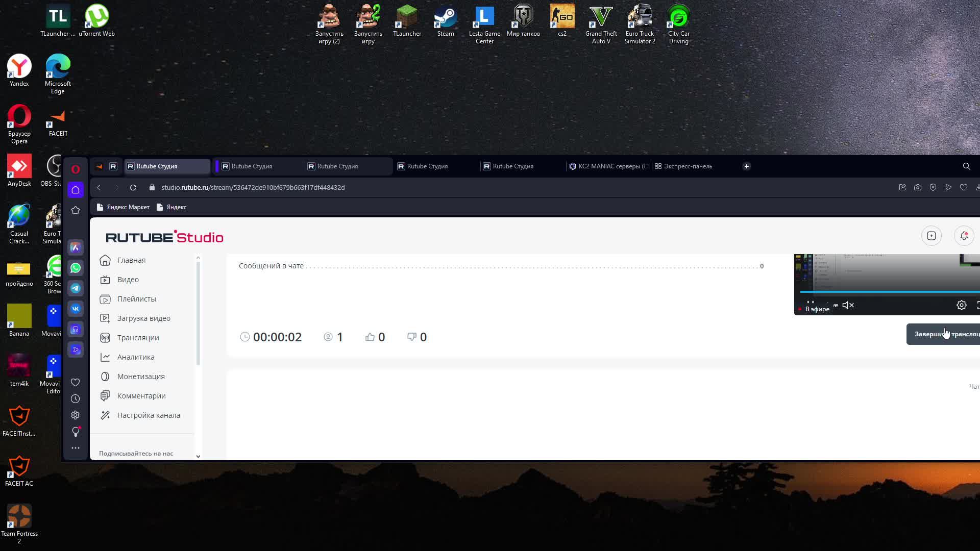Screen dimensions: 980x551
Task: Click the Opera menu logo
Action: (x=76, y=169)
